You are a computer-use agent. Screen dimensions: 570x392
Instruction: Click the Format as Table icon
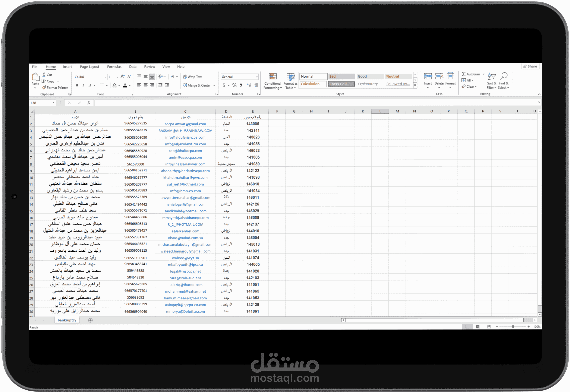[x=290, y=77]
